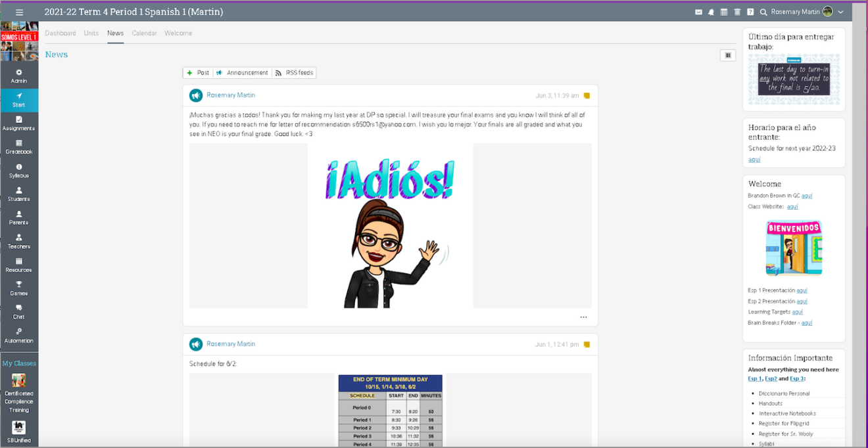This screenshot has width=868, height=448.
Task: Open RSS feeds option
Action: point(294,73)
